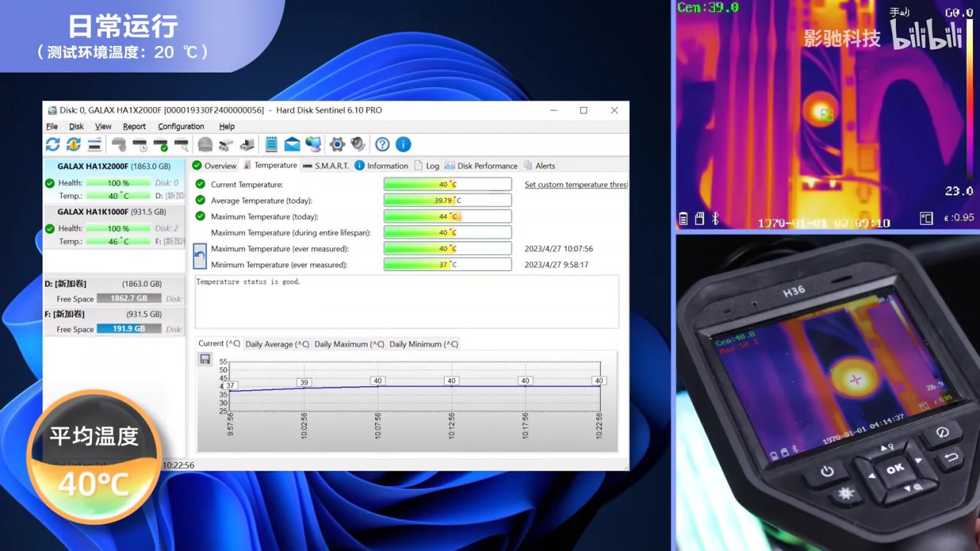Show the Daily Minimum chart tab
This screenshot has height=551, width=980.
[x=423, y=344]
